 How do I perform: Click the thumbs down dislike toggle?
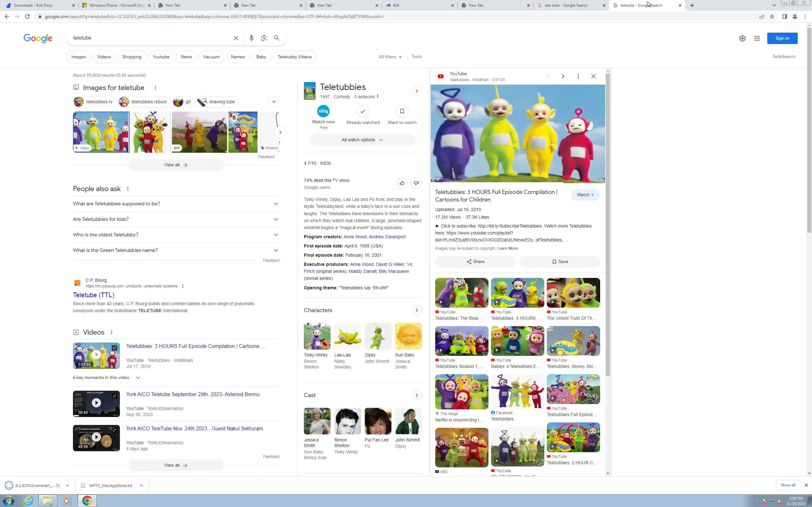pyautogui.click(x=416, y=183)
